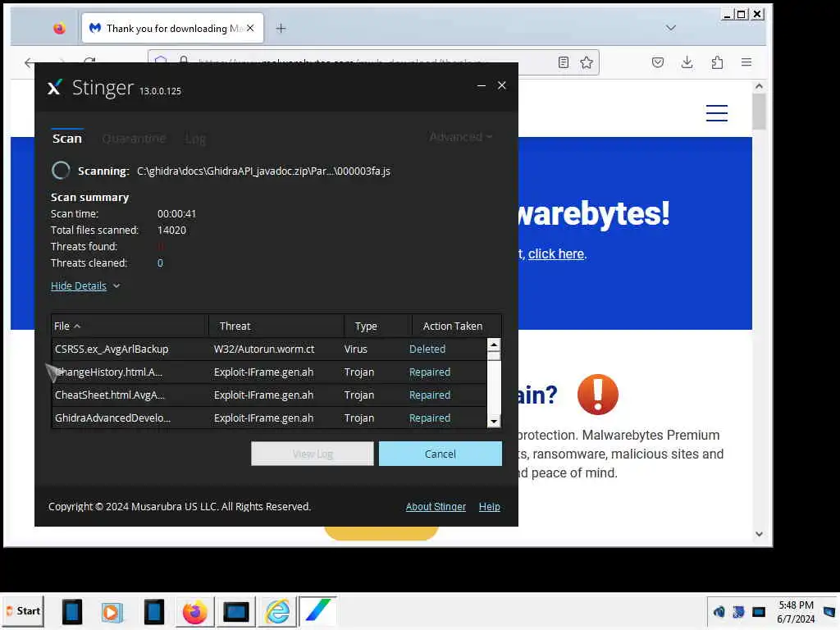Screen dimensions: 840x630
Task: Close the Stinger scan window
Action: pyautogui.click(x=501, y=85)
